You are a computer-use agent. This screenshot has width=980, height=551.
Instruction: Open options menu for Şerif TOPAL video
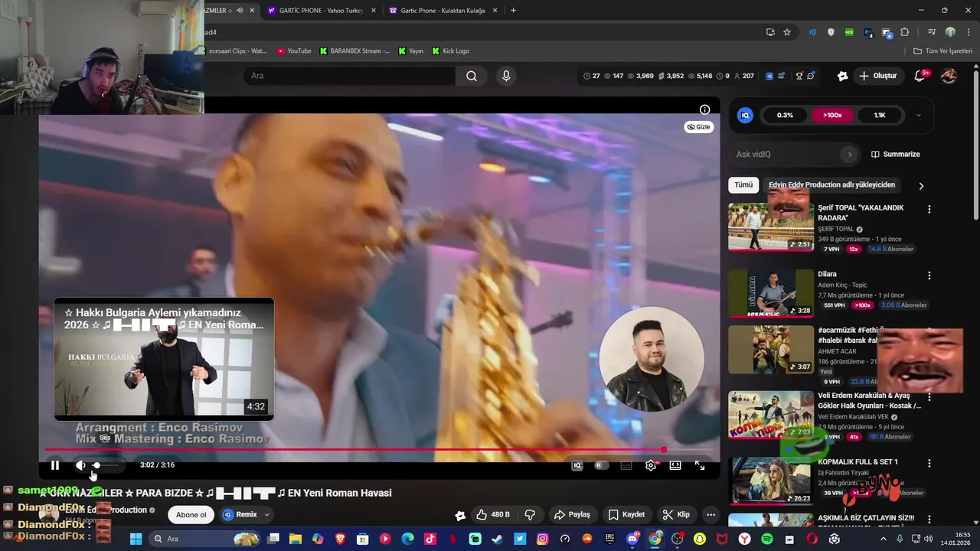click(929, 209)
